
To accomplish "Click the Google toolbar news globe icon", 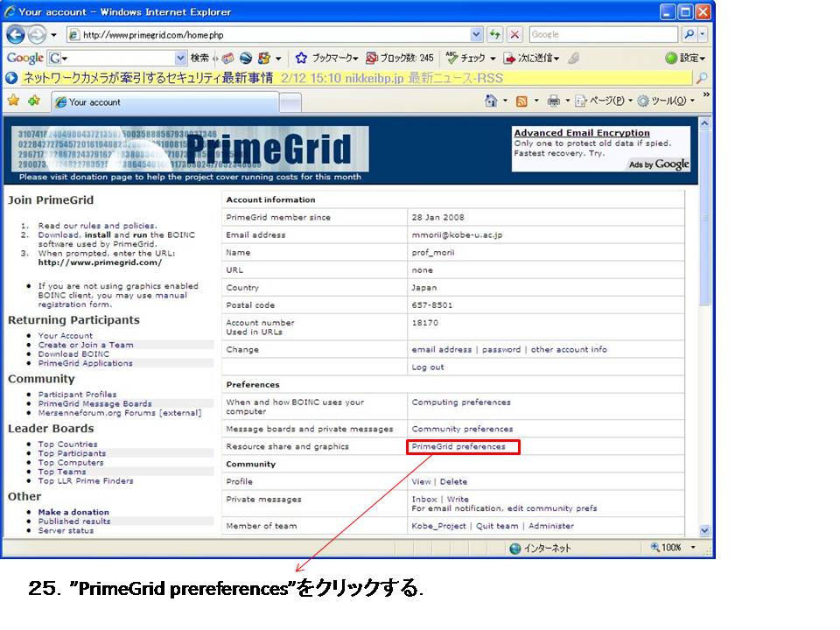I will click(246, 58).
